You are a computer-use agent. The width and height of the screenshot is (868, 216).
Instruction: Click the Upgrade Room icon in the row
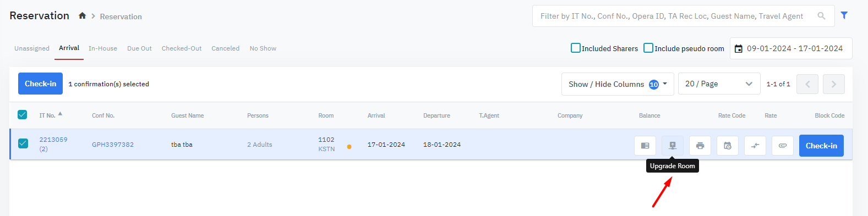(x=673, y=146)
